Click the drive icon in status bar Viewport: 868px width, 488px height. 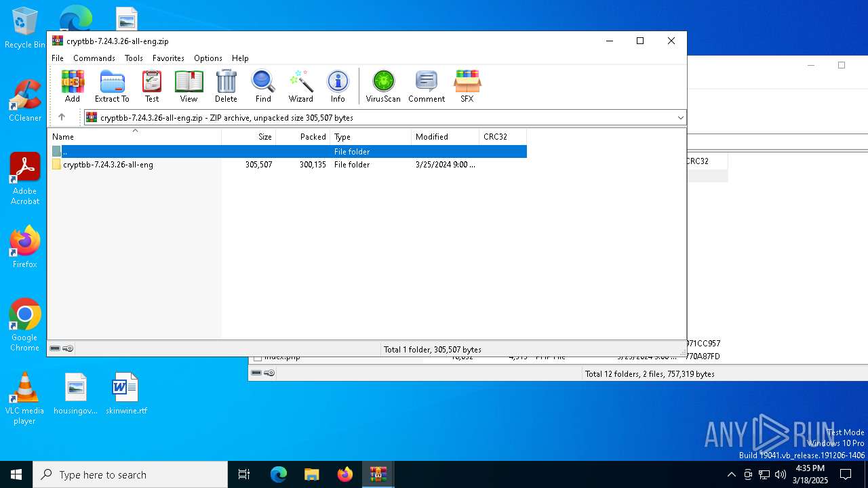pos(55,348)
